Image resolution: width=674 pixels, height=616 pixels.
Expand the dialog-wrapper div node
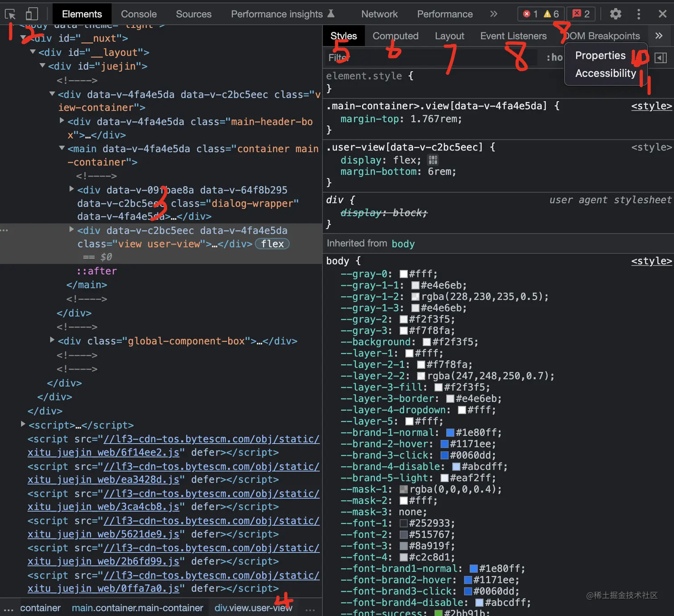click(71, 189)
